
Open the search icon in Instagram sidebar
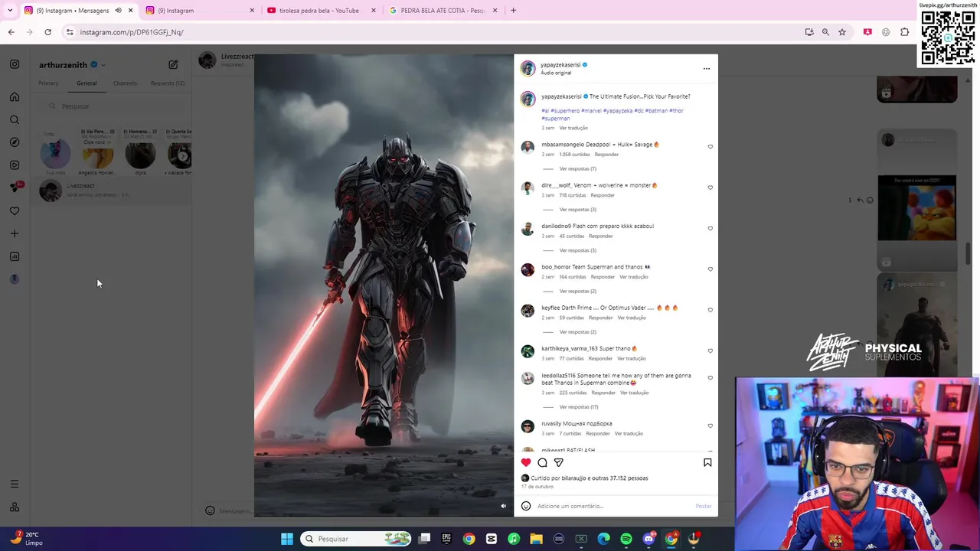pyautogui.click(x=15, y=119)
